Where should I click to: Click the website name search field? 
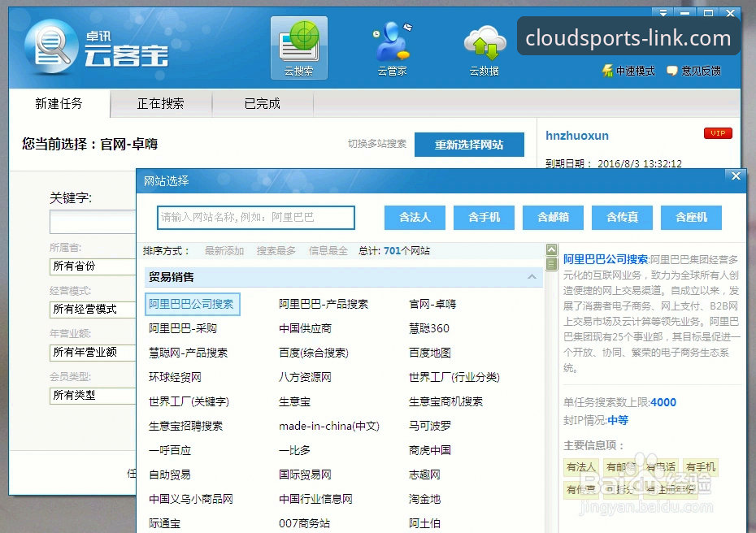[x=256, y=217]
